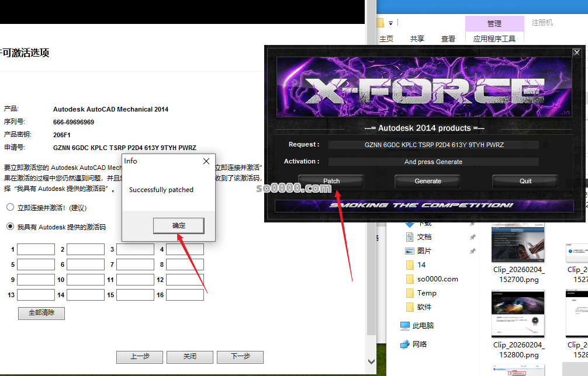Select 我具有 Autodesk 提供的激活码 radio option
Screen dimensions: 588x376
[11, 227]
